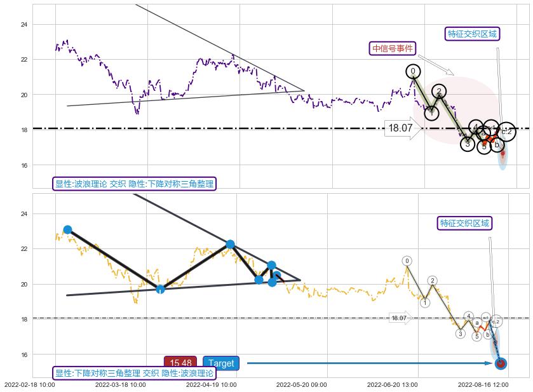Click the red 15.48 price label
Image resolution: width=533 pixels, height=392 pixels.
coord(180,363)
